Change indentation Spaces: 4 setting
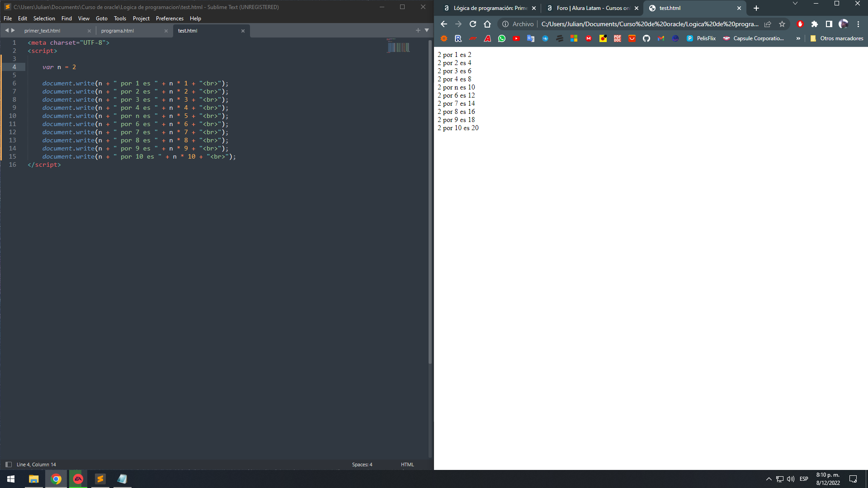 [362, 465]
